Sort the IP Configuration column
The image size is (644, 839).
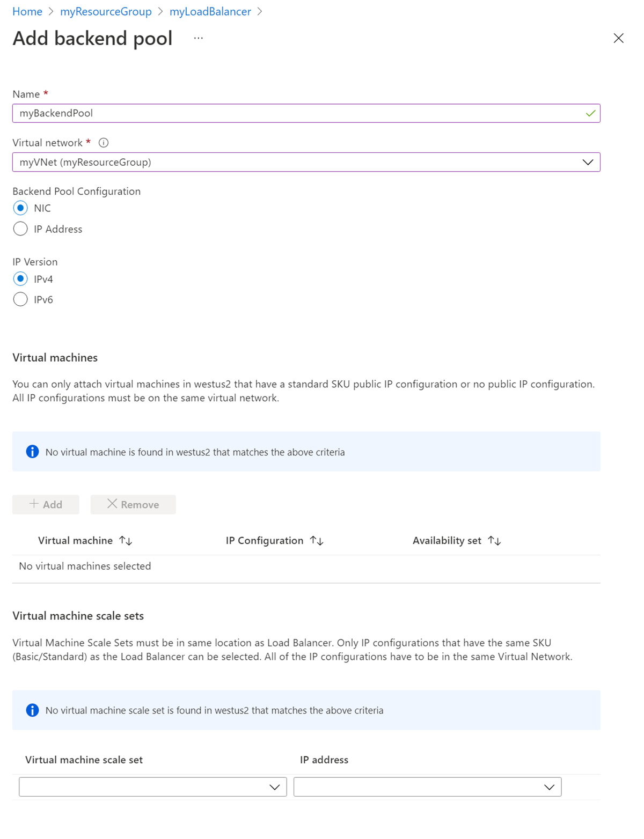[317, 540]
